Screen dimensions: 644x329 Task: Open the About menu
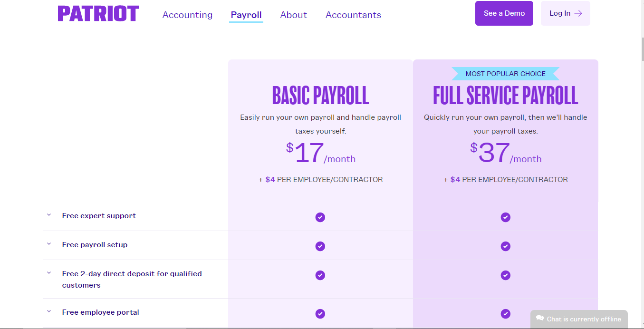pos(293,15)
